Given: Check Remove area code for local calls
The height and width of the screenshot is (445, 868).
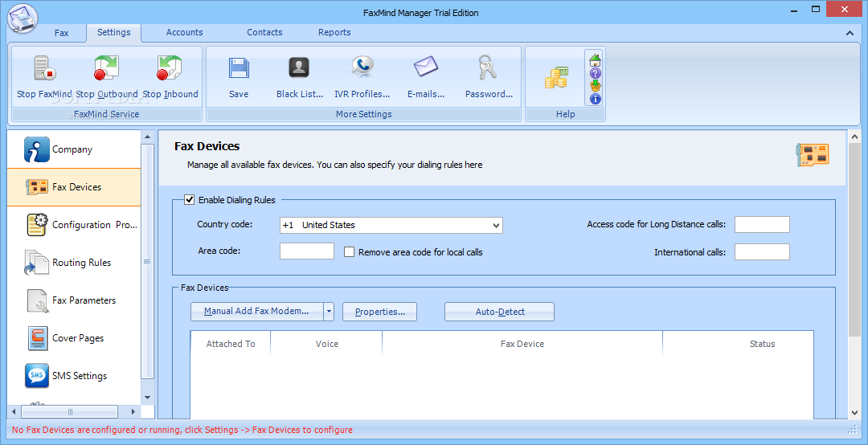Looking at the screenshot, I should click(350, 252).
